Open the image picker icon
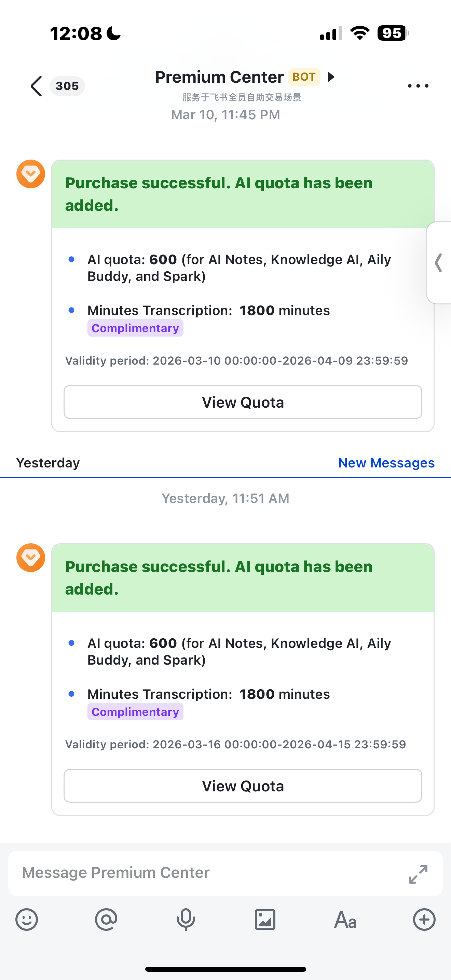 265,920
